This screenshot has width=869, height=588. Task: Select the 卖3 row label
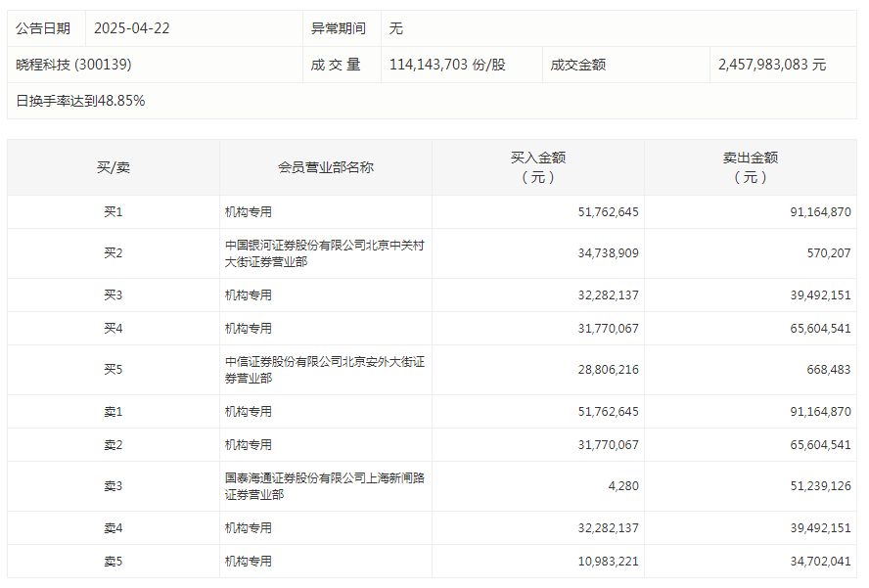click(x=114, y=486)
